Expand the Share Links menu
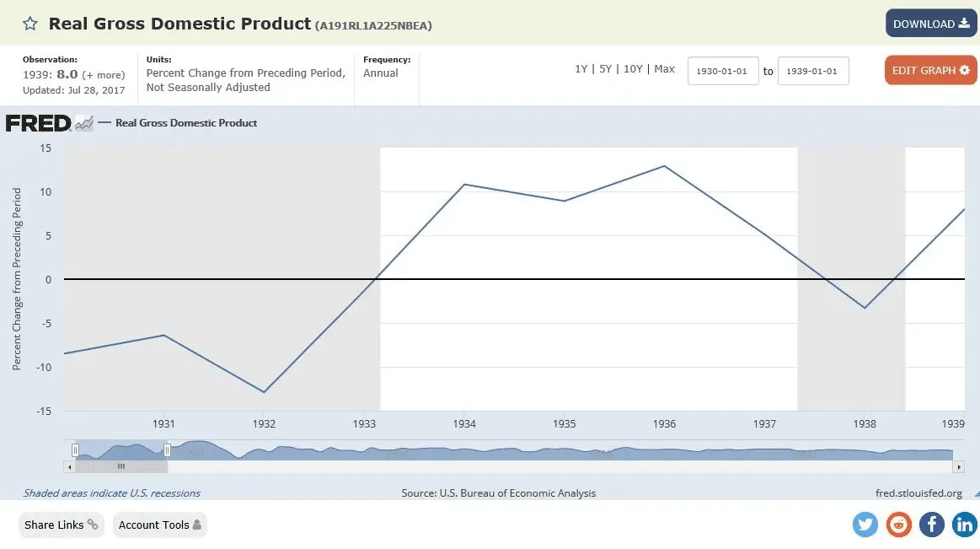This screenshot has width=980, height=549. tap(61, 525)
